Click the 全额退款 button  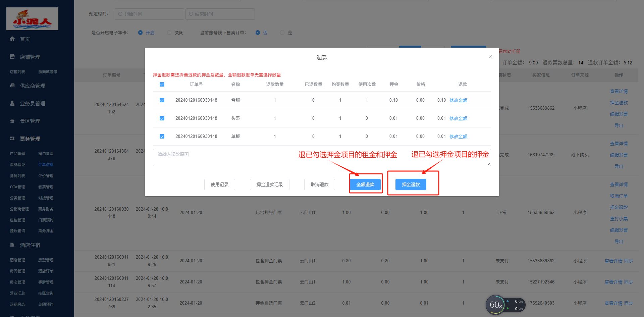(x=365, y=184)
